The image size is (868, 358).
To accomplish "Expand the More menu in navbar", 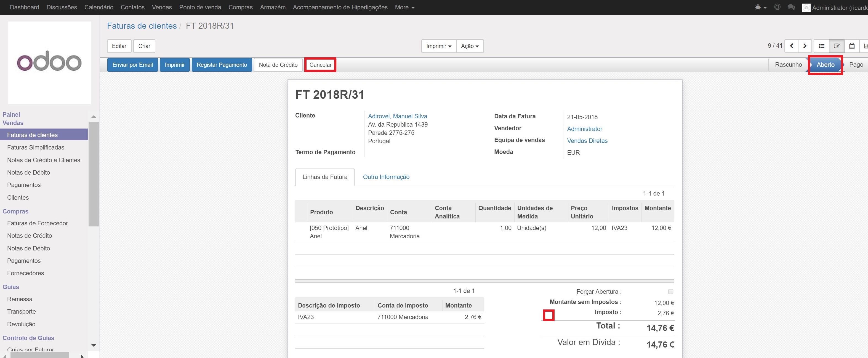I will (404, 7).
